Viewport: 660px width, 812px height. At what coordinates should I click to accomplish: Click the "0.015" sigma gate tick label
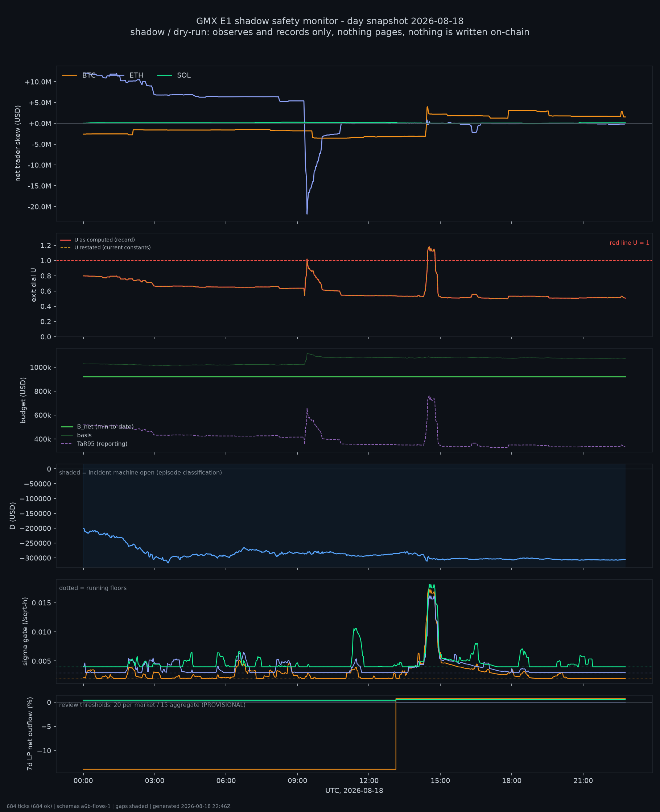pyautogui.click(x=41, y=603)
